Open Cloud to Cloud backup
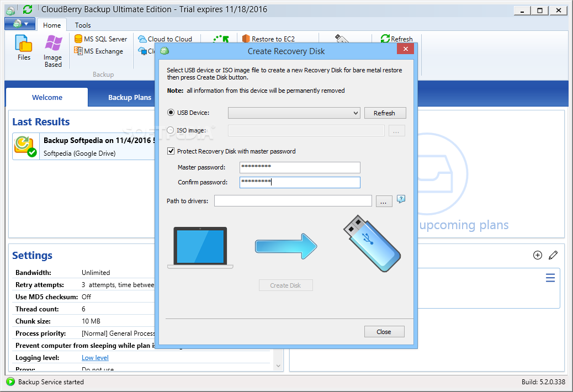Viewport: 573px width, 392px height. tap(165, 39)
